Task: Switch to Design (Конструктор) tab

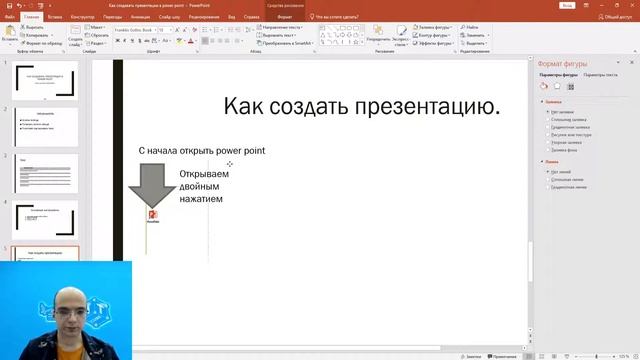Action: (82, 17)
